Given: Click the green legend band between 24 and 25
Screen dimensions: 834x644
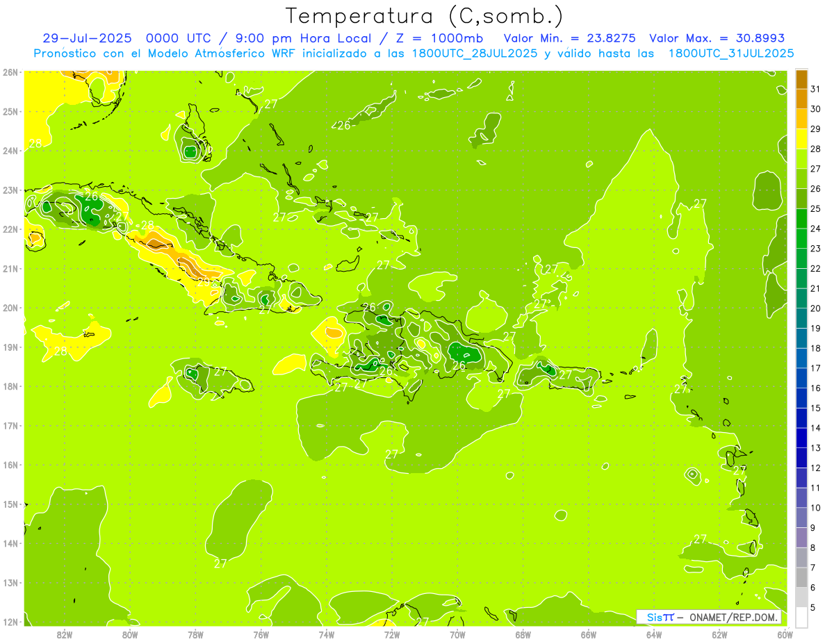Looking at the screenshot, I should tap(801, 219).
